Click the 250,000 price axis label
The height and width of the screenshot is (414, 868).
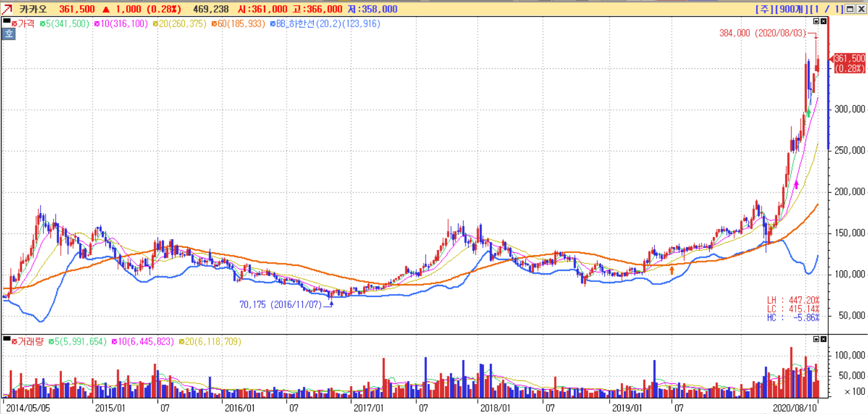849,151
